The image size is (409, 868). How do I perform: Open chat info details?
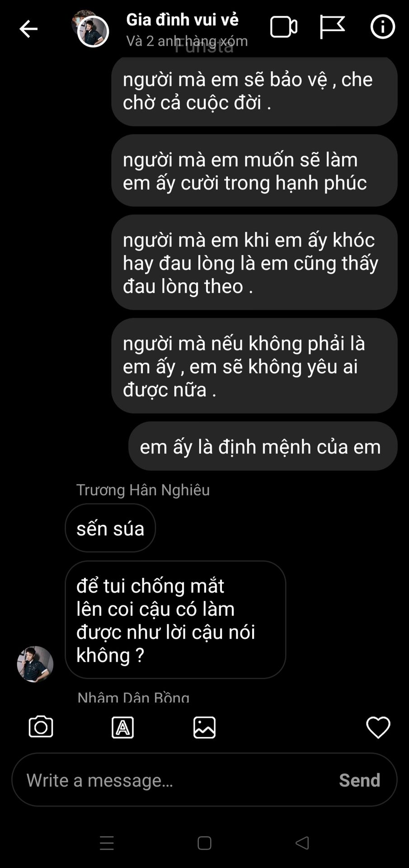tap(382, 27)
